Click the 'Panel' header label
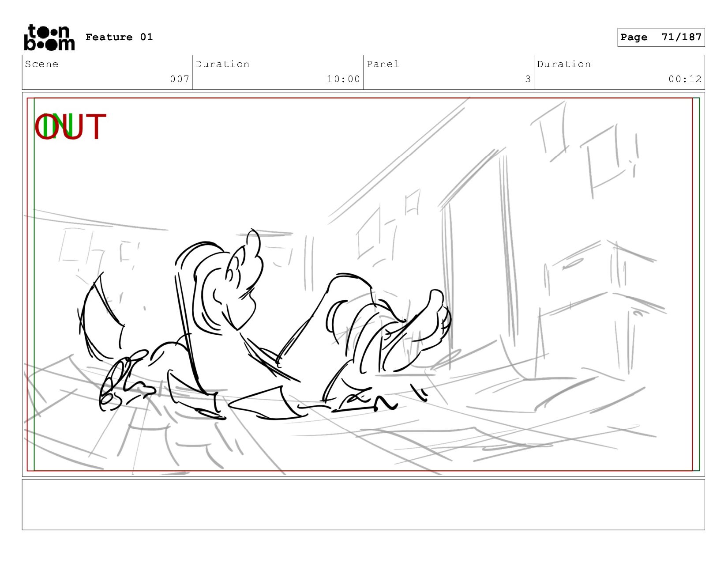 383,64
